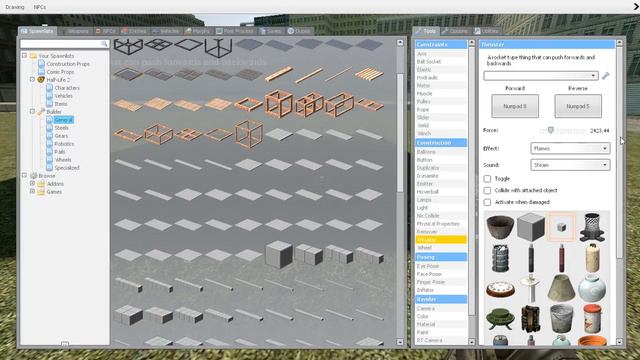Collapse the Your Spawnlists tree node
The image size is (640, 360).
pyautogui.click(x=24, y=56)
